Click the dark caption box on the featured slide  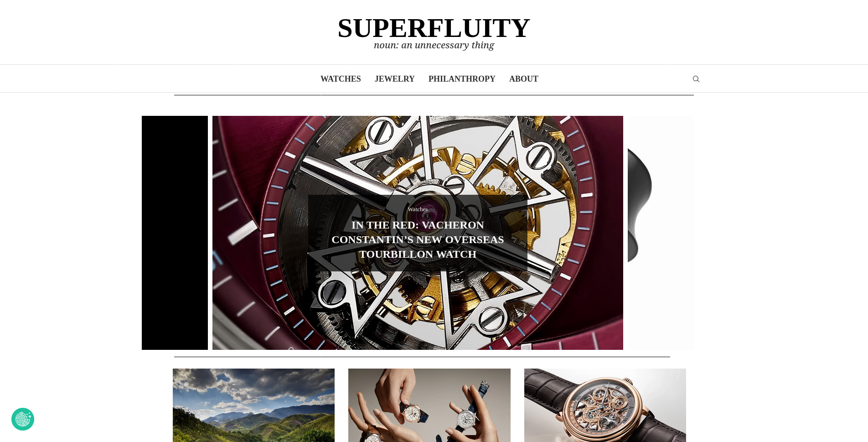click(x=418, y=233)
